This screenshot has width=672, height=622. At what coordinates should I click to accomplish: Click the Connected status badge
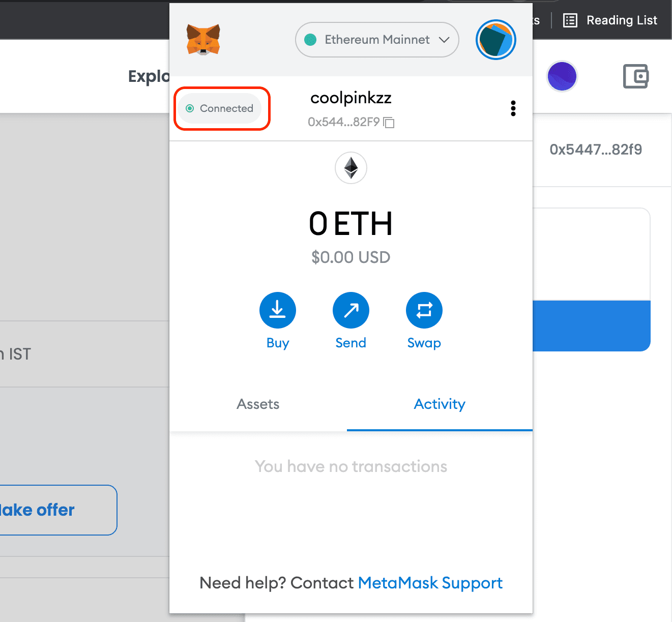[x=220, y=108]
